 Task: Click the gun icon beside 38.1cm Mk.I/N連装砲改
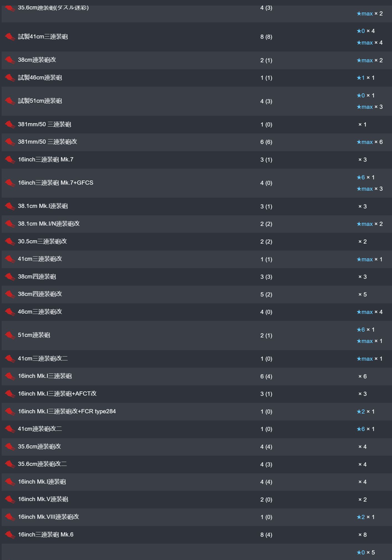10,224
